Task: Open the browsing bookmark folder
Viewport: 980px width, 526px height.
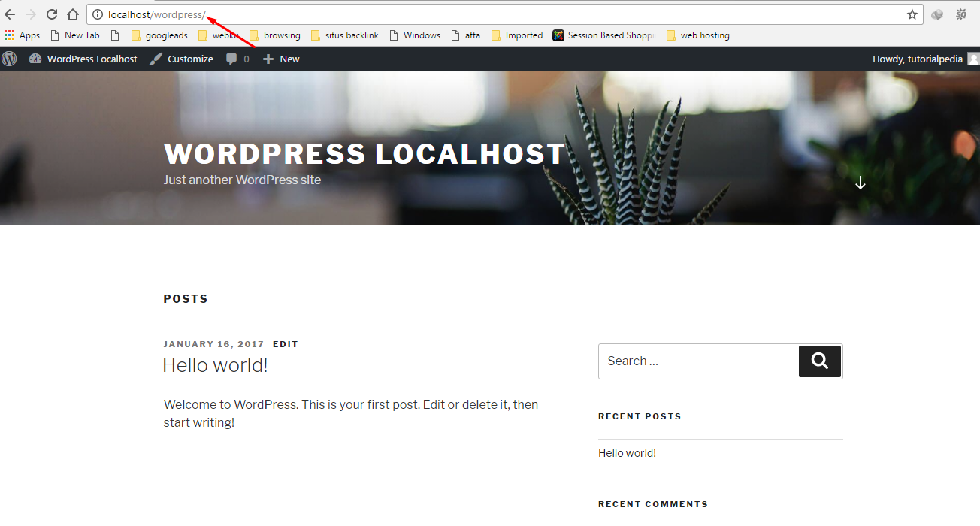Action: [x=274, y=35]
